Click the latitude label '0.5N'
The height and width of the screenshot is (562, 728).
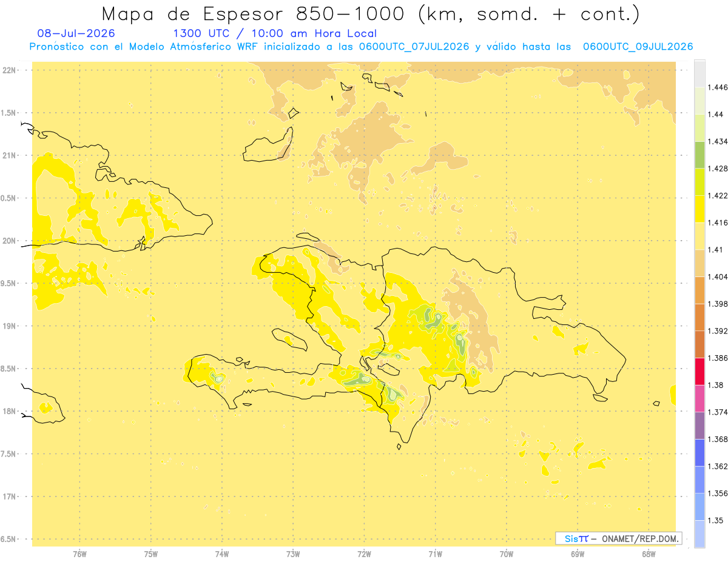9,198
